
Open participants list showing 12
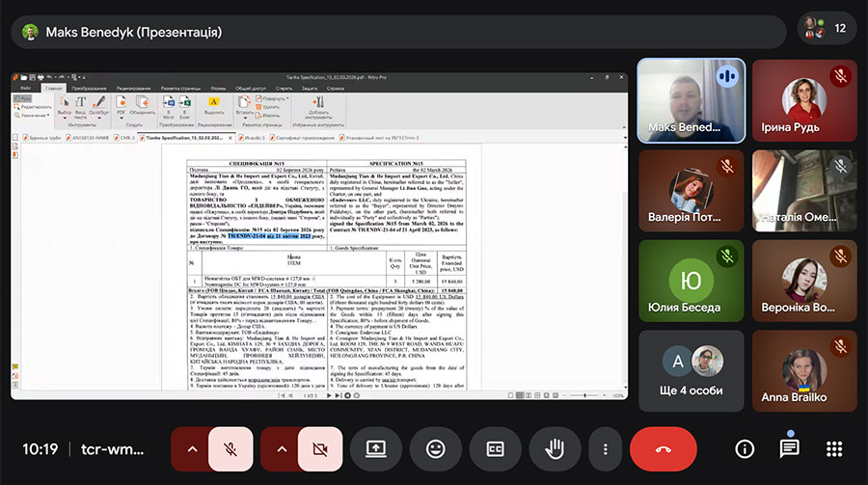pyautogui.click(x=827, y=28)
